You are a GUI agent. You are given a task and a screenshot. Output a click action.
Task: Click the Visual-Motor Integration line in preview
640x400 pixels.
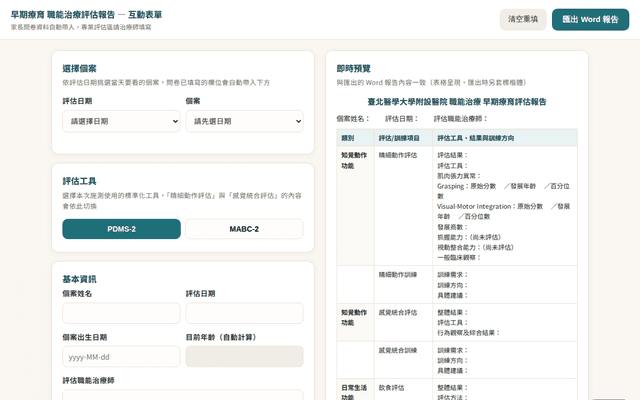tap(503, 211)
